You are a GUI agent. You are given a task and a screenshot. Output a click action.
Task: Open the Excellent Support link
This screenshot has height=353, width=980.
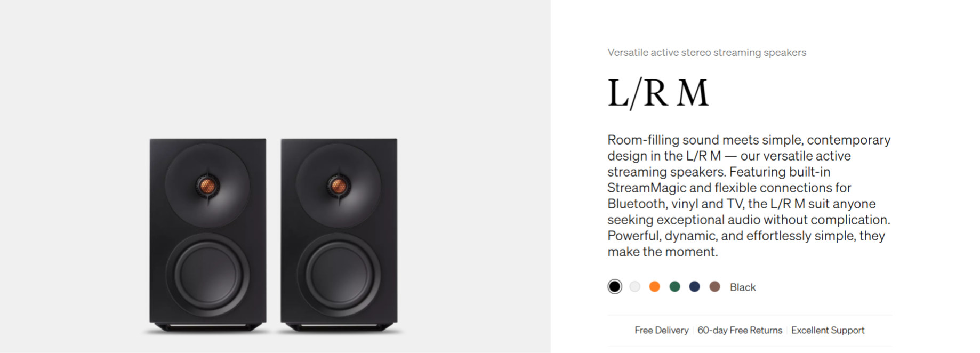[x=828, y=331]
